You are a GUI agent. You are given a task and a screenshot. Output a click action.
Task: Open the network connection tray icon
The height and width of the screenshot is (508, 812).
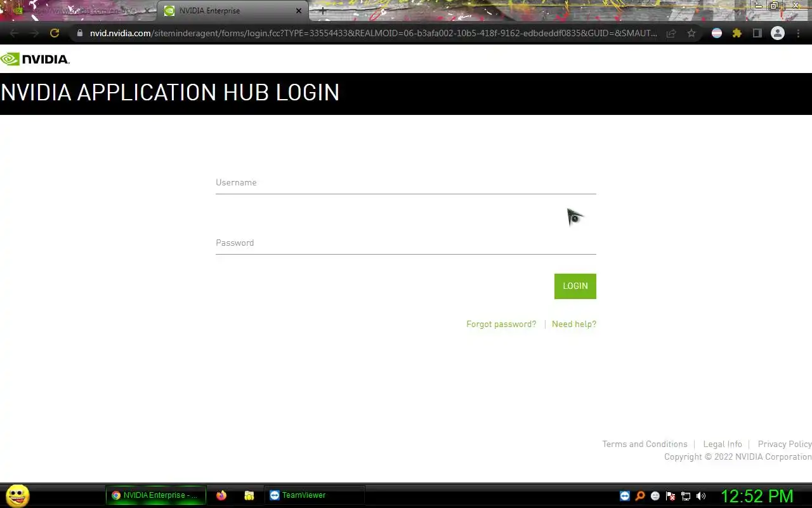pyautogui.click(x=686, y=496)
